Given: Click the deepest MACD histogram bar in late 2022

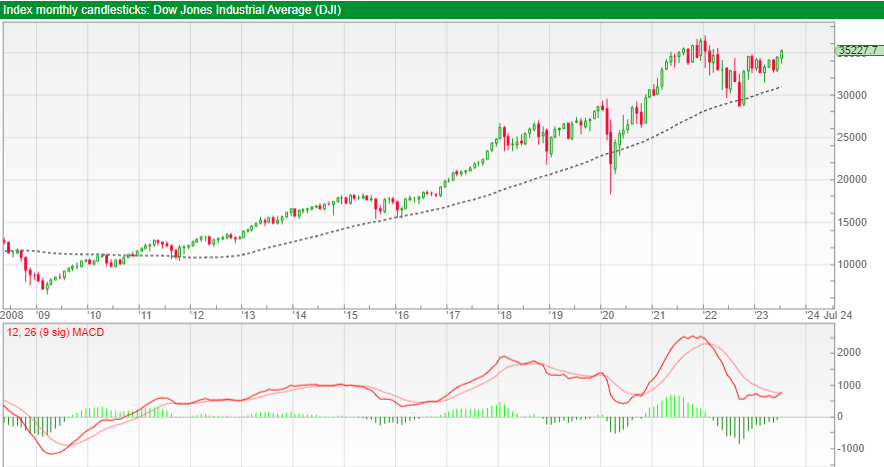Looking at the screenshot, I should click(x=740, y=430).
